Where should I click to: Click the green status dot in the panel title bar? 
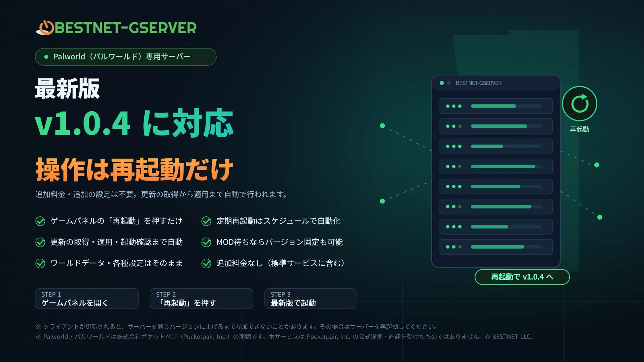click(x=442, y=83)
